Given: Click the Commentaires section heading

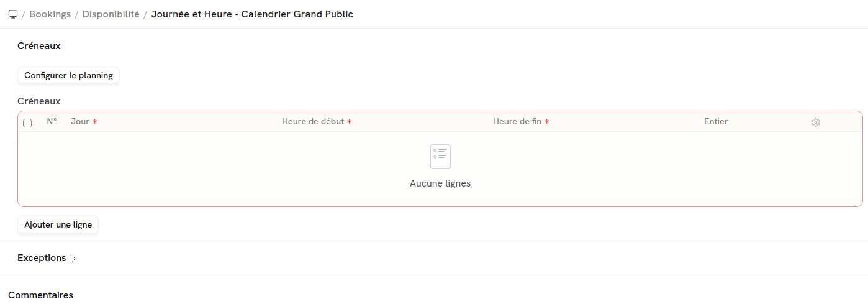Looking at the screenshot, I should tap(40, 295).
